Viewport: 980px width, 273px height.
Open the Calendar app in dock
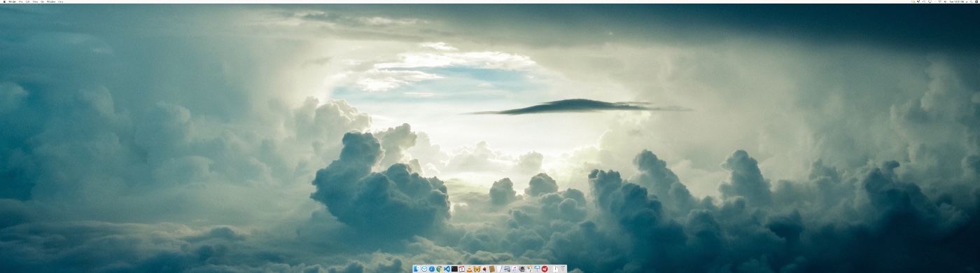462,269
